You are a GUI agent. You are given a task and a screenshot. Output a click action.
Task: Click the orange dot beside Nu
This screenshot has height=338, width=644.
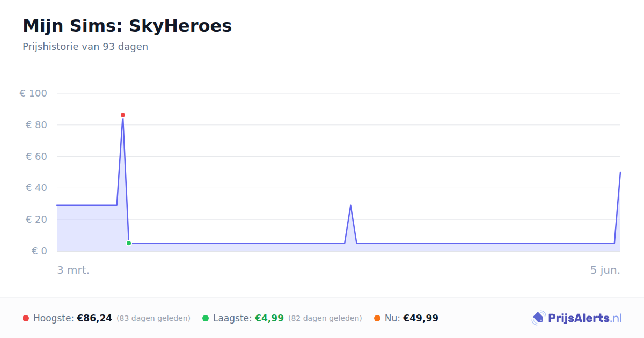click(x=377, y=318)
